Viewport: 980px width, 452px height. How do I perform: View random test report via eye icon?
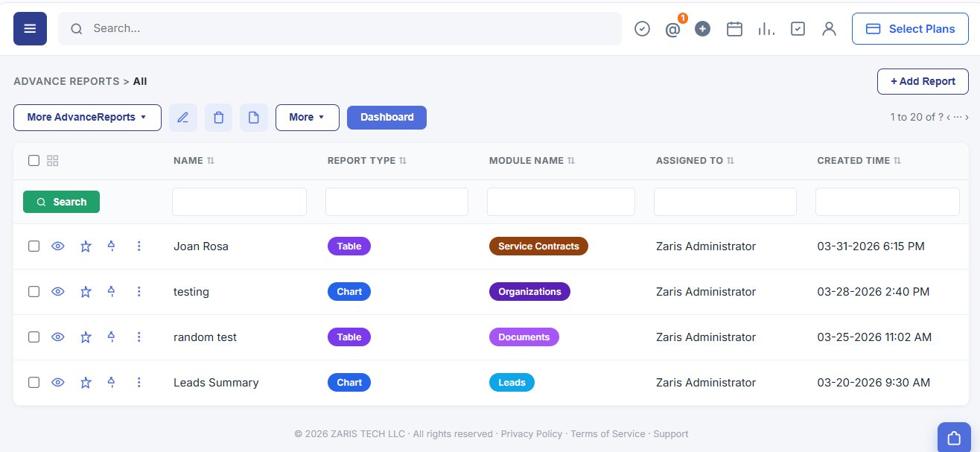[x=58, y=337]
